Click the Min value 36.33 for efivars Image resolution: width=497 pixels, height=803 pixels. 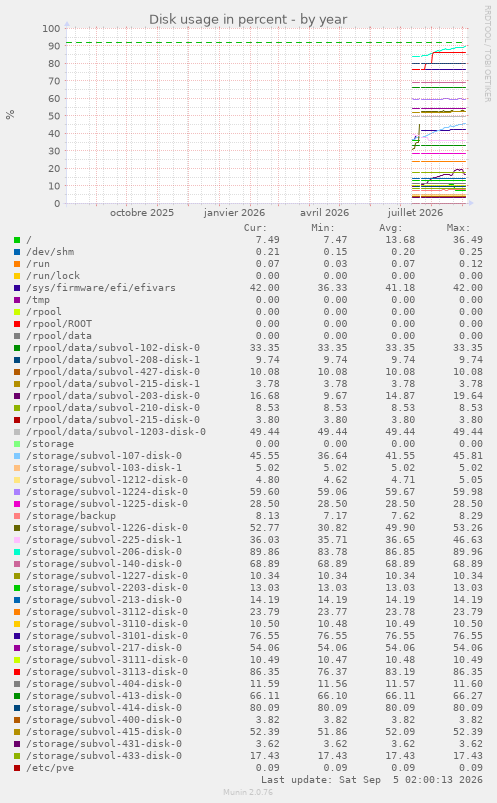333,288
